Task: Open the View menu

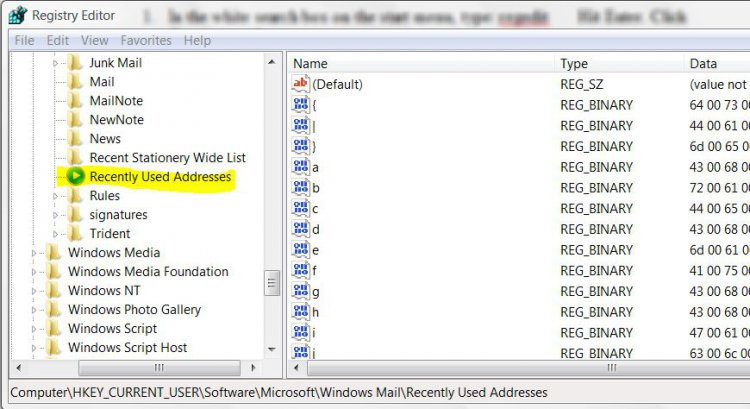Action: [95, 41]
